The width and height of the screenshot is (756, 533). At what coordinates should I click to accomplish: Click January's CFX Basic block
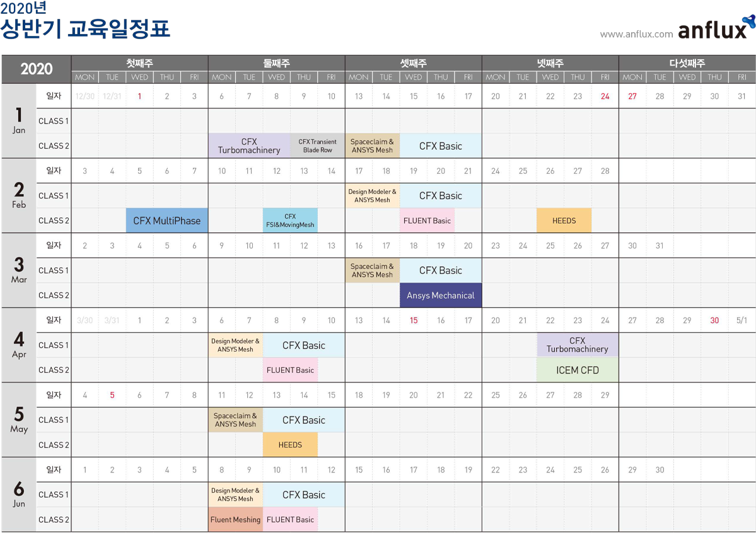point(441,146)
